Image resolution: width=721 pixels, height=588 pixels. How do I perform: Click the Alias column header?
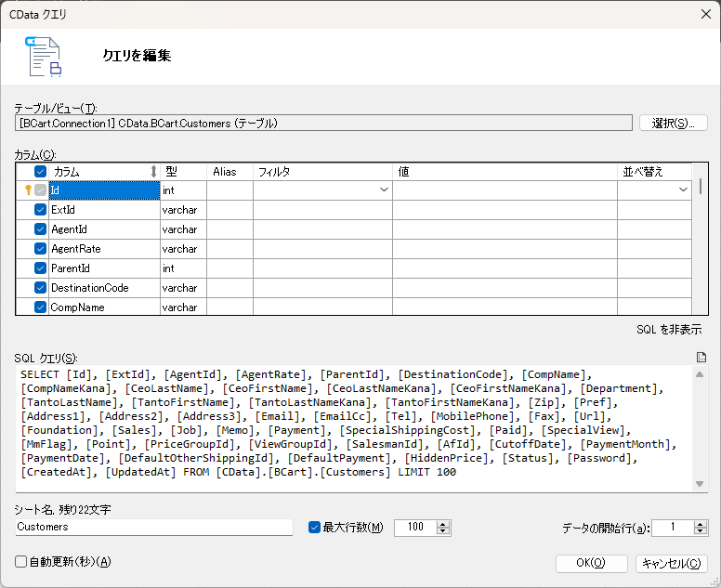(229, 172)
